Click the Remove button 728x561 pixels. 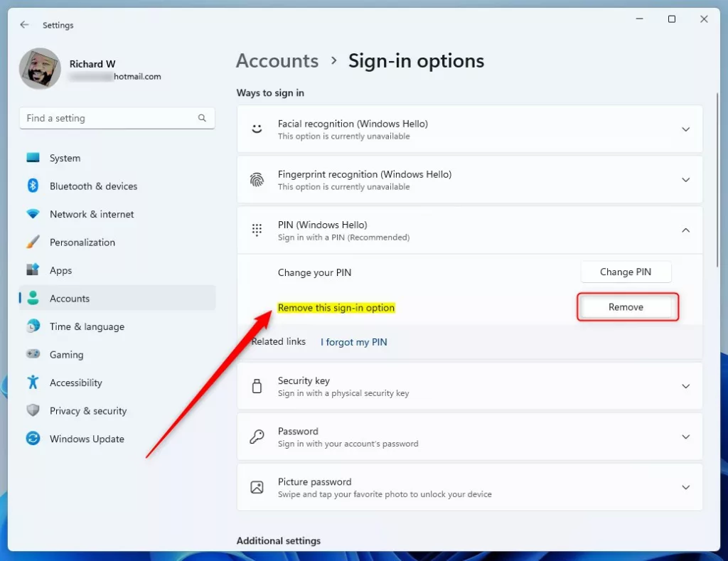(626, 307)
